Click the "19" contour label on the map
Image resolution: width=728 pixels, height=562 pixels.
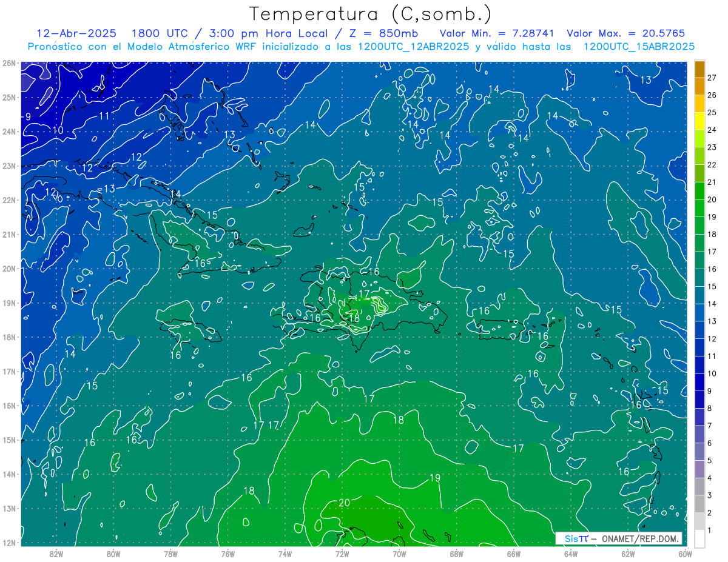pos(434,478)
